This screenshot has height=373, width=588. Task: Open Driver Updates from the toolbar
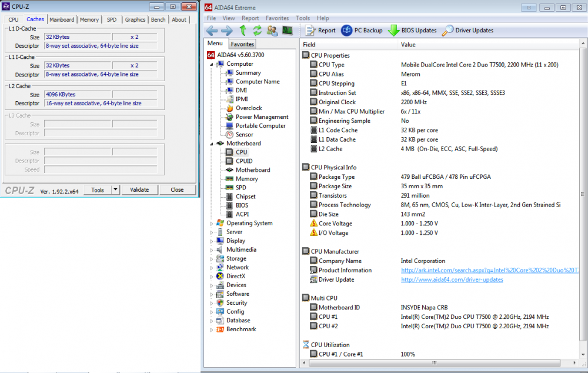click(x=474, y=30)
